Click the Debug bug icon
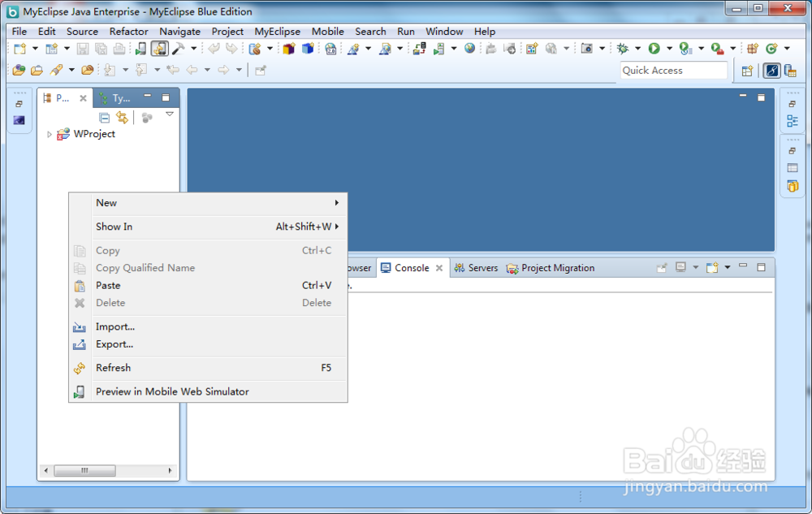The height and width of the screenshot is (514, 812). [x=623, y=49]
